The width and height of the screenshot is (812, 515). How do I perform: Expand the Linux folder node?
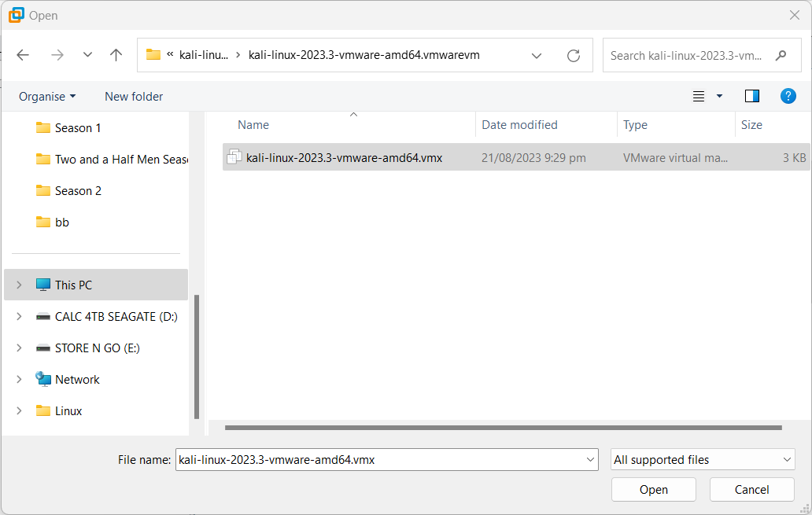[19, 411]
